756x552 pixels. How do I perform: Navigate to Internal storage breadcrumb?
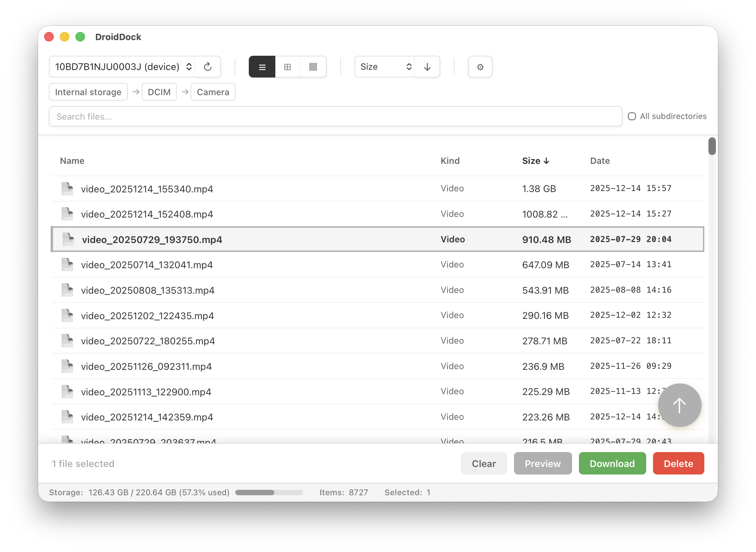(88, 92)
